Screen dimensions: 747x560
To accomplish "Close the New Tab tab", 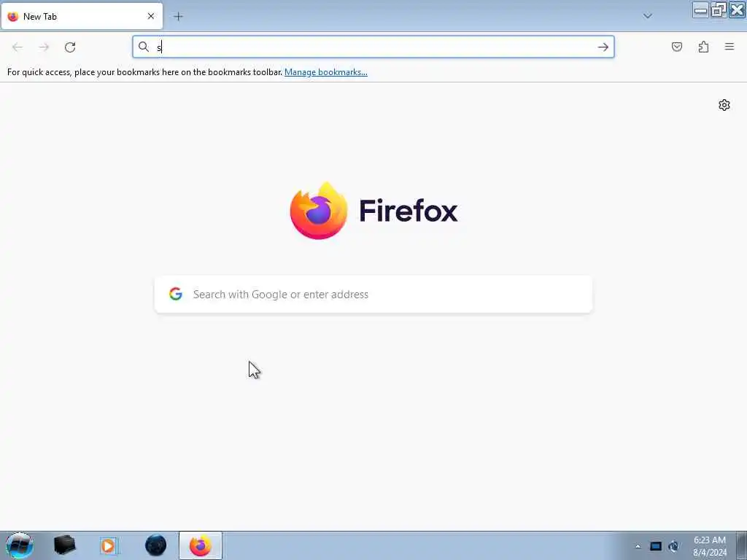I will pos(150,16).
